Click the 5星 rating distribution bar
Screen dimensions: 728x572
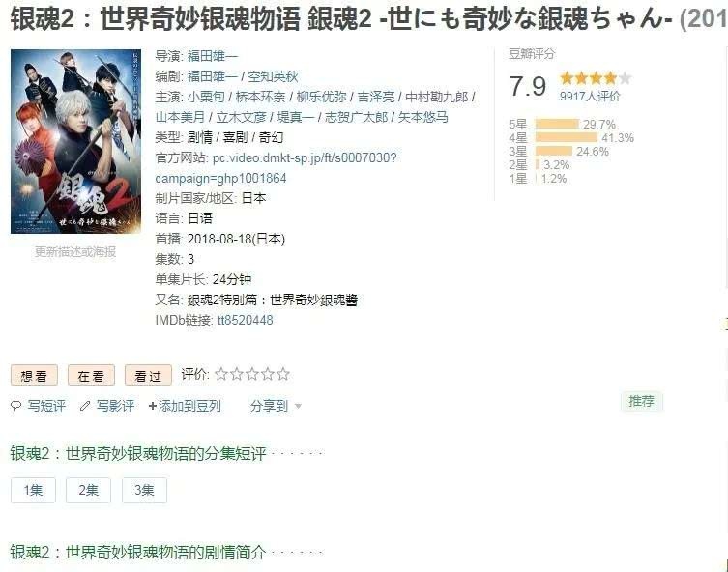click(x=557, y=124)
